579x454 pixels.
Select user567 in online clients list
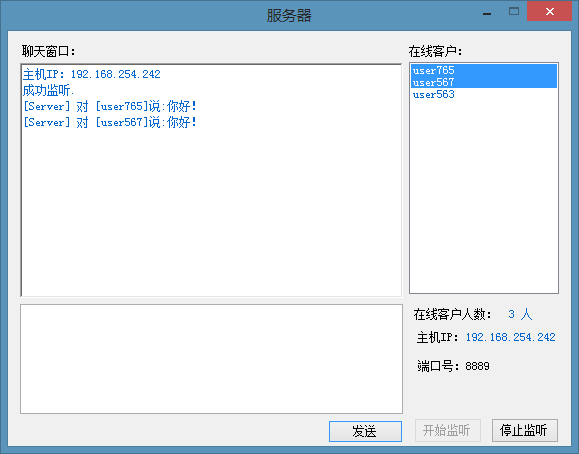pyautogui.click(x=484, y=82)
